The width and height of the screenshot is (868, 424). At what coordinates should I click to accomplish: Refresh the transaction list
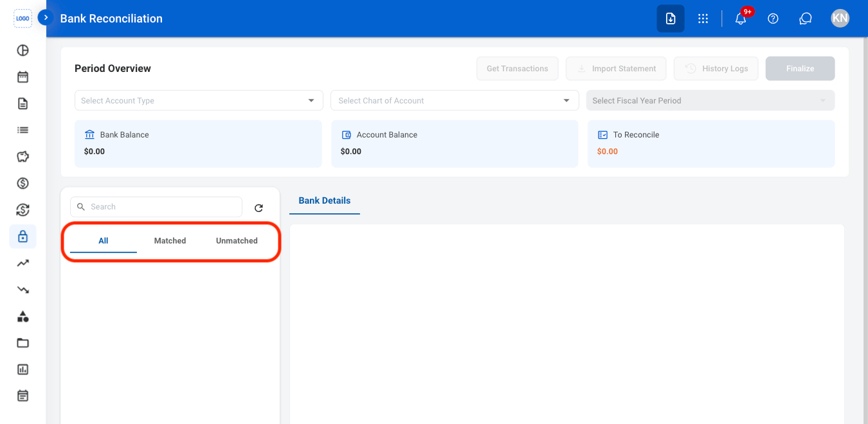258,208
